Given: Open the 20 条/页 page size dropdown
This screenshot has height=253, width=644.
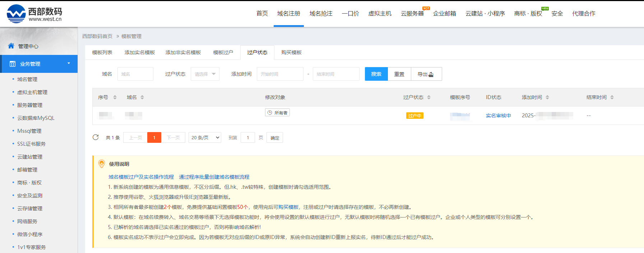Looking at the screenshot, I should (205, 137).
